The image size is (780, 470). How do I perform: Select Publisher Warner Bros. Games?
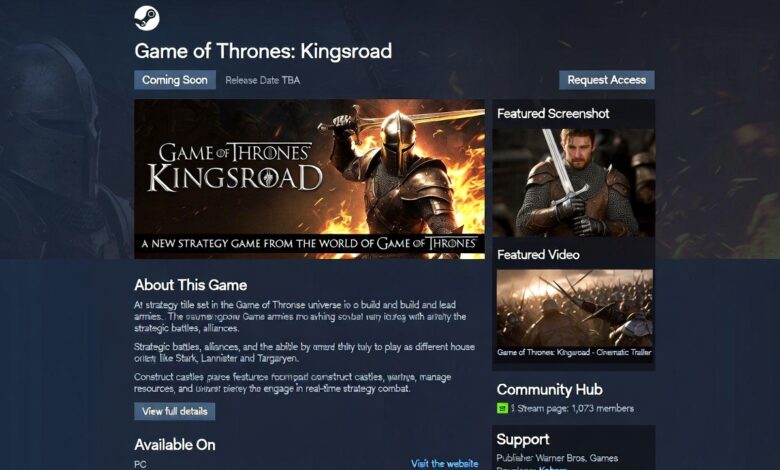point(557,458)
